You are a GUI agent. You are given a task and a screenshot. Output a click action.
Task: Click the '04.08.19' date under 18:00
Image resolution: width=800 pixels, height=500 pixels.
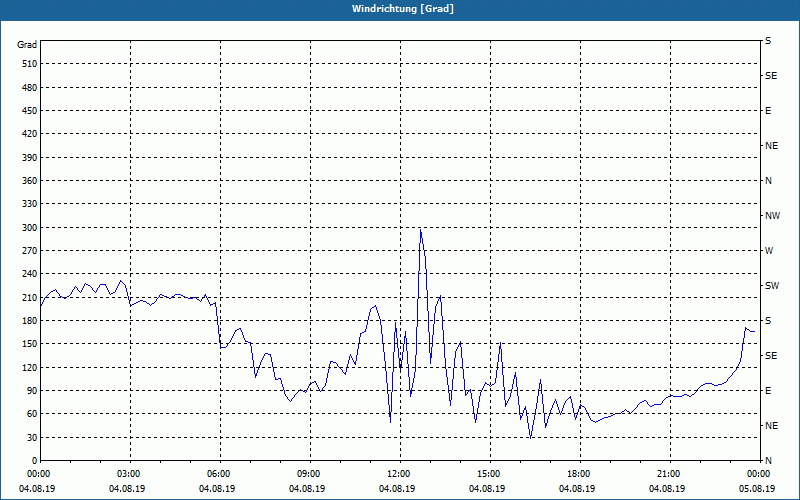(x=577, y=489)
